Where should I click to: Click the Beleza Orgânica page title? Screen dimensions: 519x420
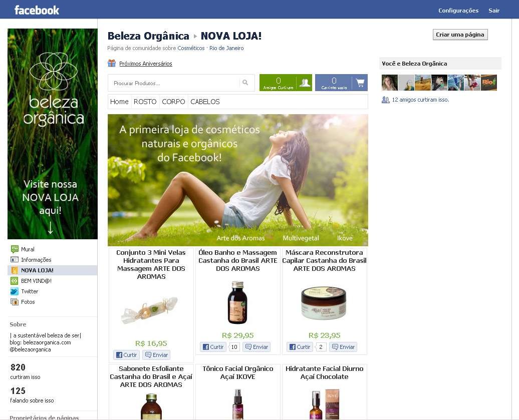148,36
